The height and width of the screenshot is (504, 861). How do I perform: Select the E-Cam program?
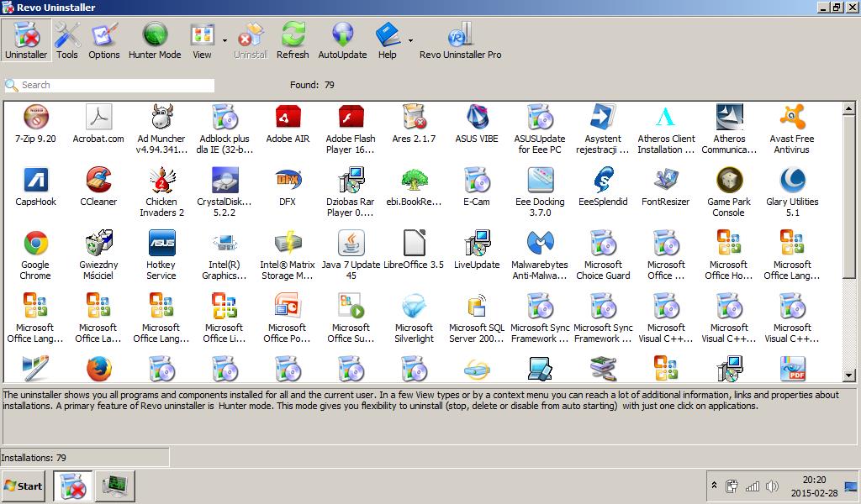click(x=477, y=187)
